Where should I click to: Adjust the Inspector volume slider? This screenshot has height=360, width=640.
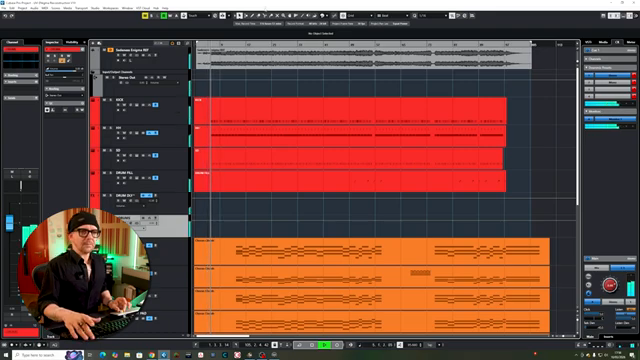tap(64, 70)
